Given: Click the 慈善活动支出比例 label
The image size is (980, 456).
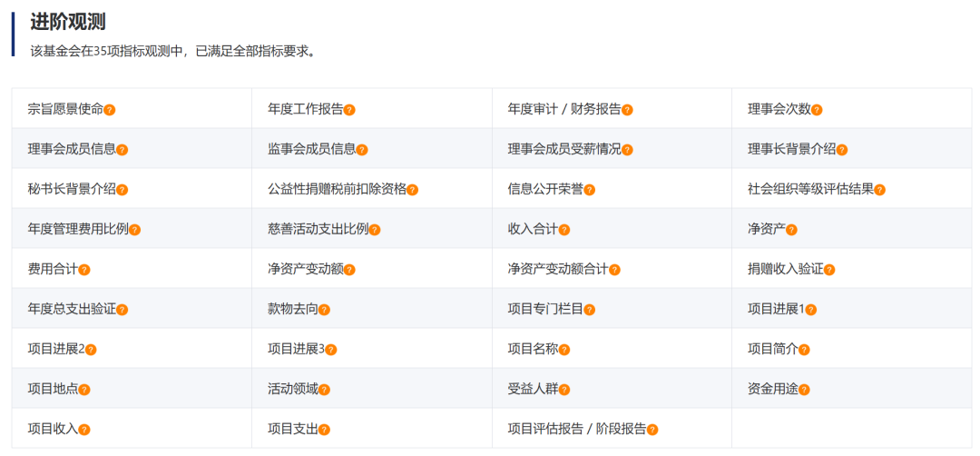Looking at the screenshot, I should 318,230.
